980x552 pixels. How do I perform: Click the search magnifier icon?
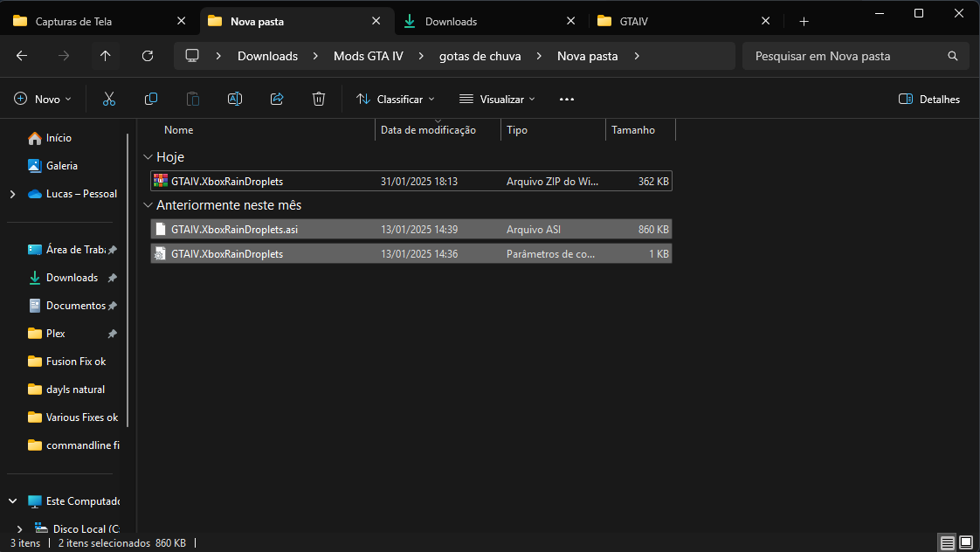coord(953,56)
